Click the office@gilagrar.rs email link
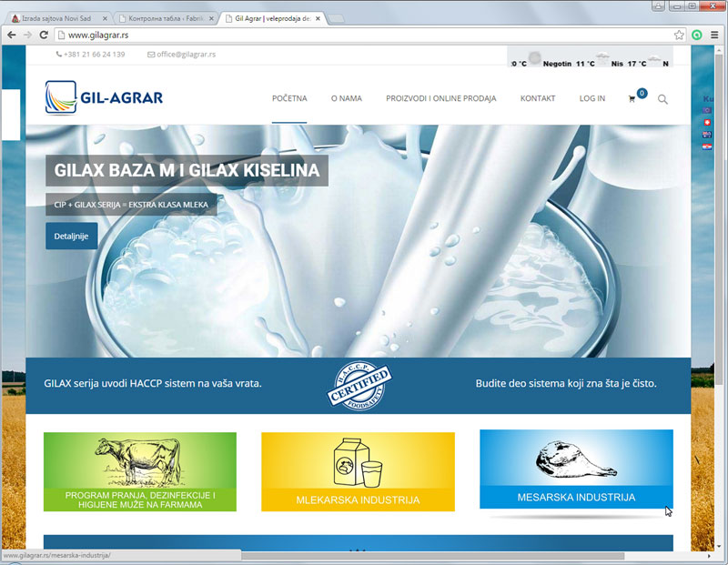 (187, 55)
